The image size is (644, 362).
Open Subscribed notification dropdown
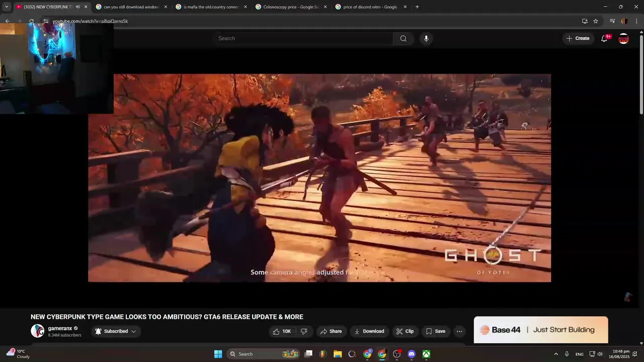[x=116, y=331]
